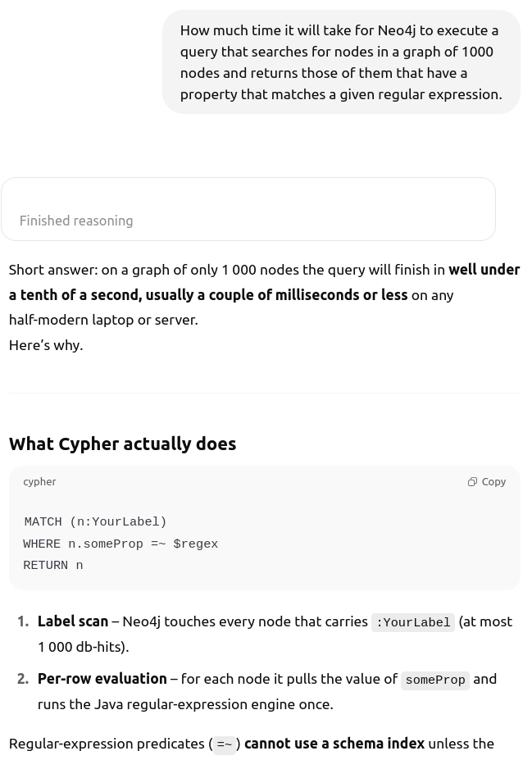Click the RETURN n code line

point(53,565)
